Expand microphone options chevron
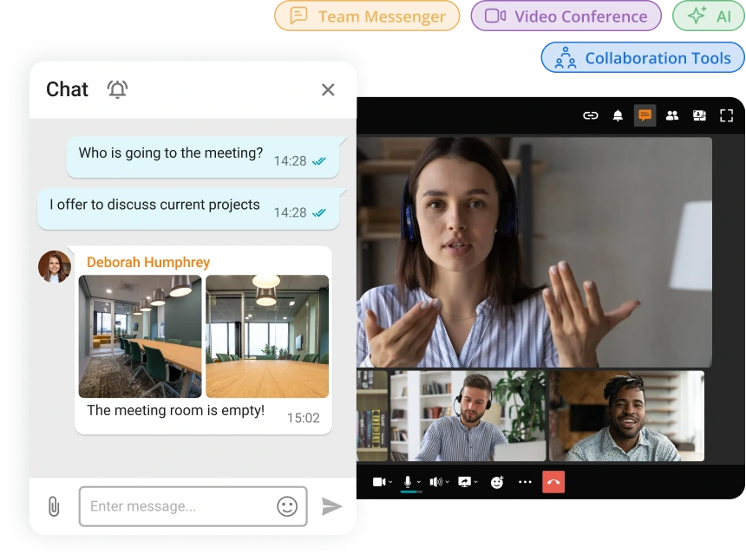Viewport: 746px width, 560px height. coord(419,482)
